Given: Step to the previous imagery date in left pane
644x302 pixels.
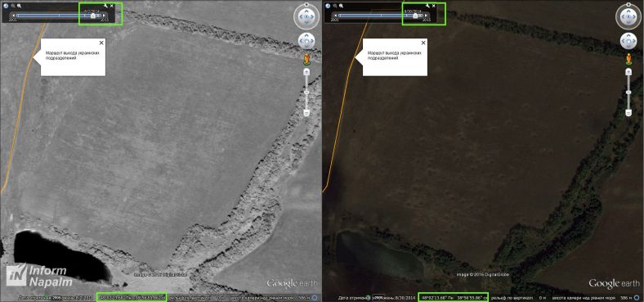Looking at the screenshot, I should 14,16.
